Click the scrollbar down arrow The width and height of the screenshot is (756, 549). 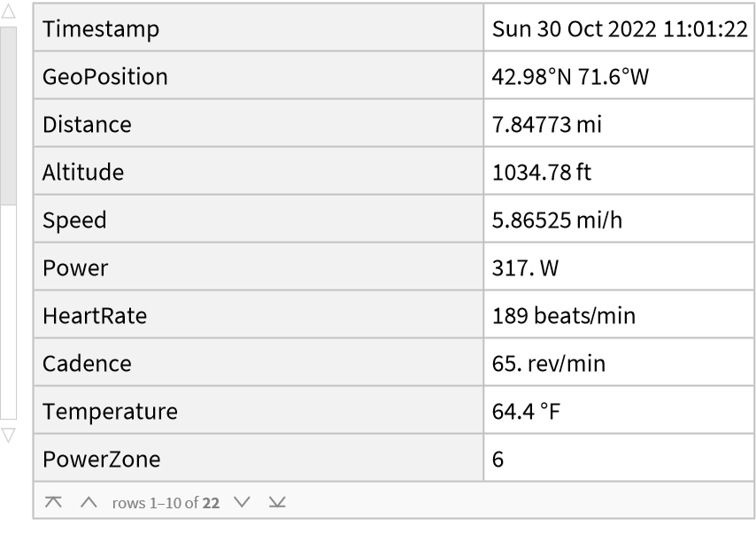8,434
